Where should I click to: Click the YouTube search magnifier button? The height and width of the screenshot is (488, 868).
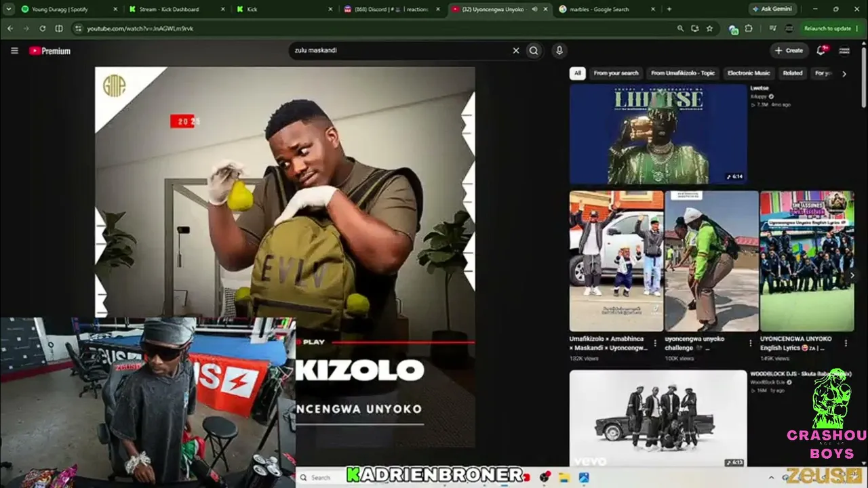point(534,50)
